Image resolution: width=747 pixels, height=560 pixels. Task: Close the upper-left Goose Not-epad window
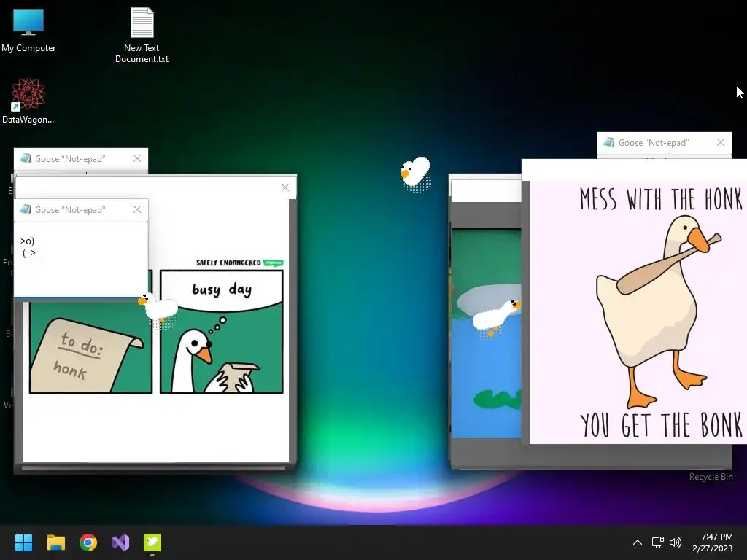click(137, 158)
